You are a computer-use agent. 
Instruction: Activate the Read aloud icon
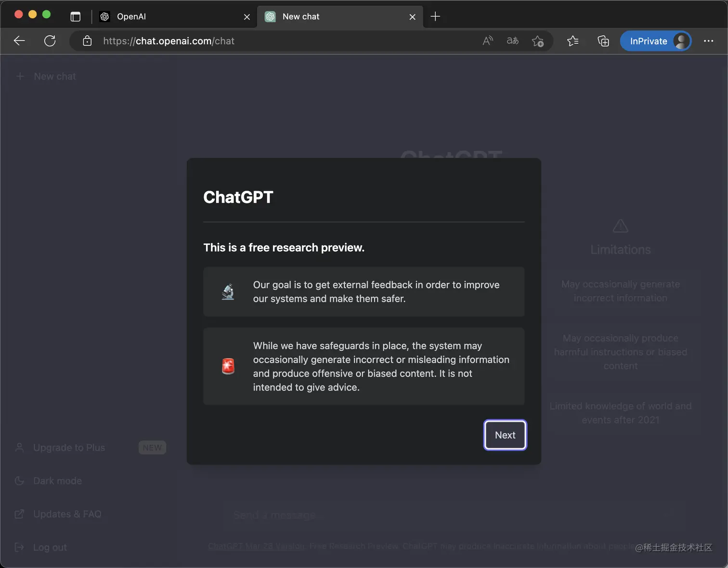488,41
